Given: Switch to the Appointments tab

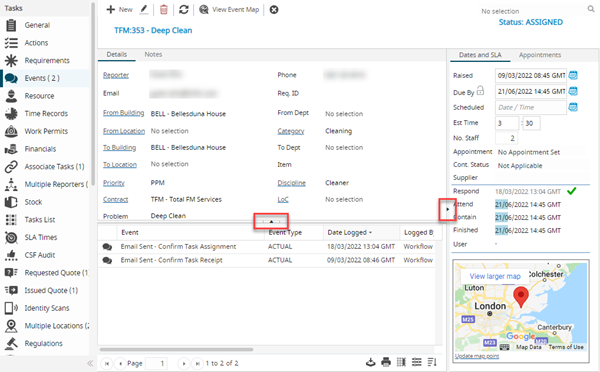Looking at the screenshot, I should [x=540, y=55].
